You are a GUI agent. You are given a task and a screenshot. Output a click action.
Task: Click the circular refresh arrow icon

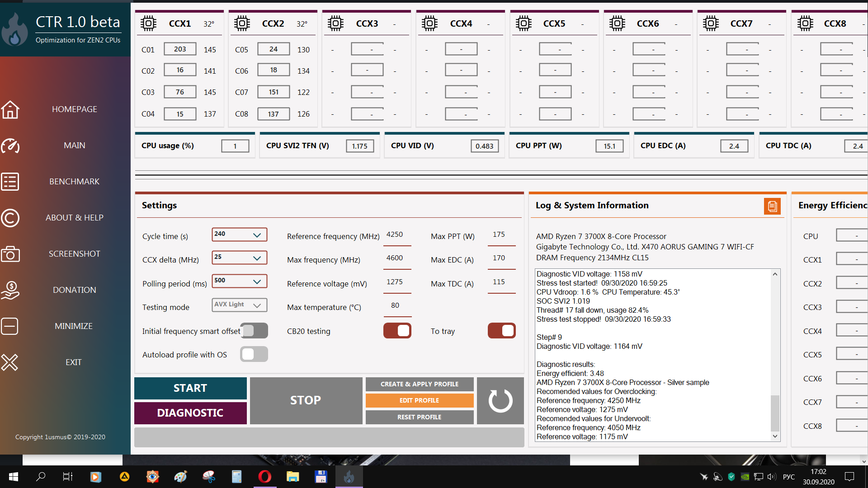coord(500,401)
